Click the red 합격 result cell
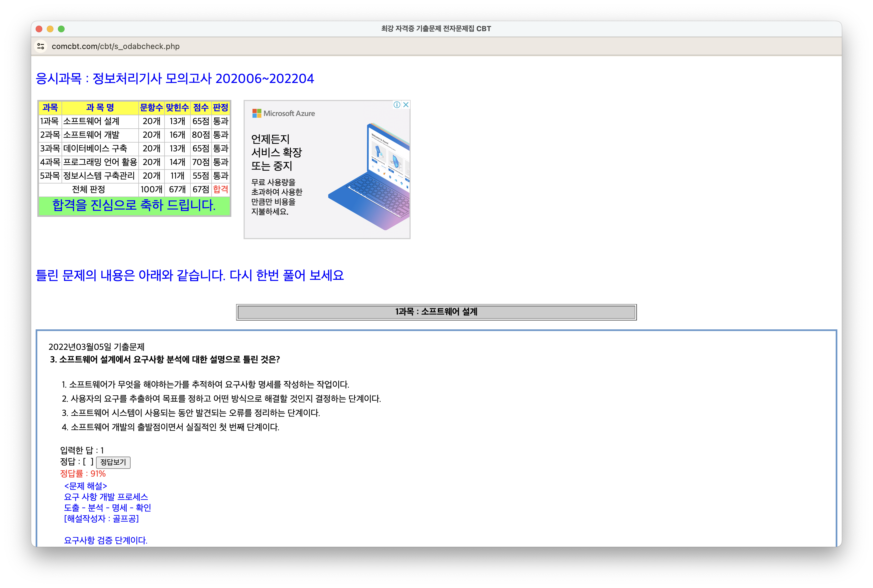Screen dimensions: 873x588 pyautogui.click(x=220, y=189)
